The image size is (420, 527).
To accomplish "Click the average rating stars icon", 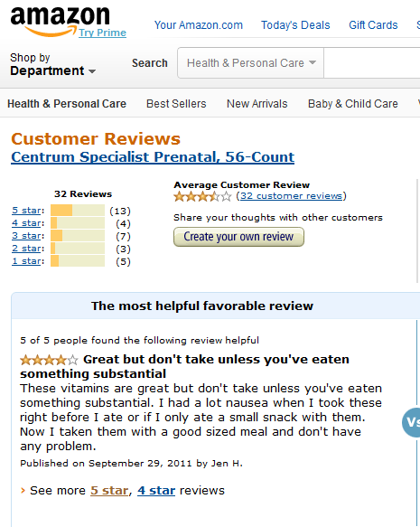I will click(203, 196).
